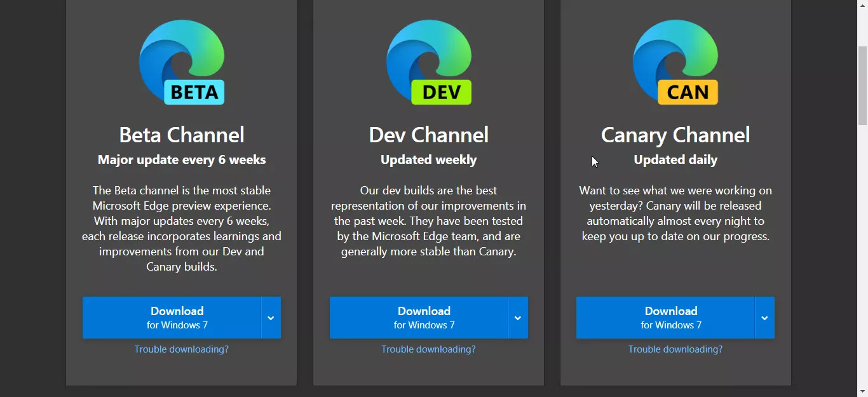Click the Beta Channel heading
Screen dimensions: 868x397
182,135
